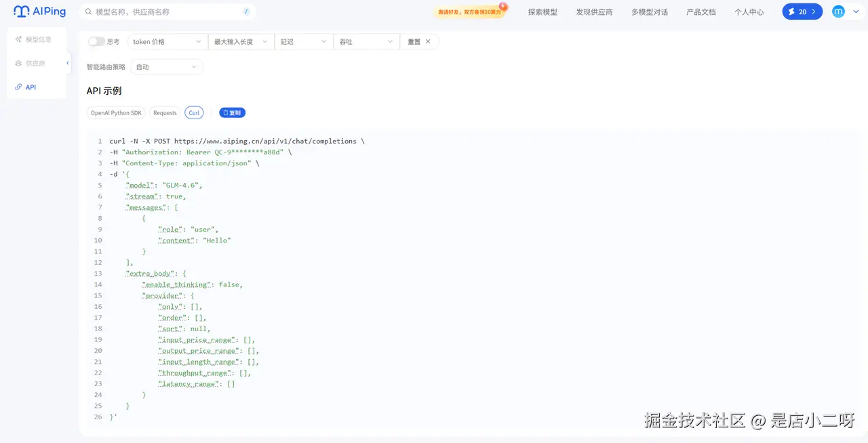The width and height of the screenshot is (868, 443).
Task: Open the invite friends promotion banner
Action: click(x=471, y=12)
